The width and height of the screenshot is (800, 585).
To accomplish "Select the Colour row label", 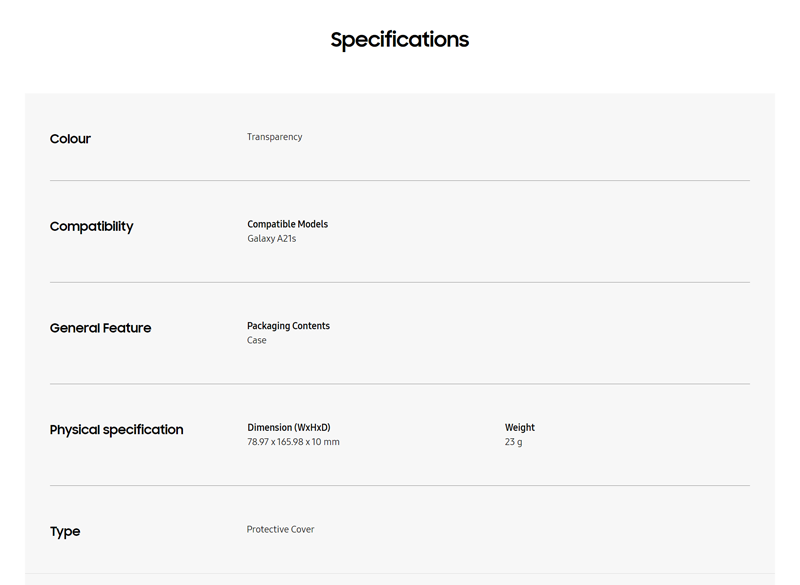I will tap(70, 139).
